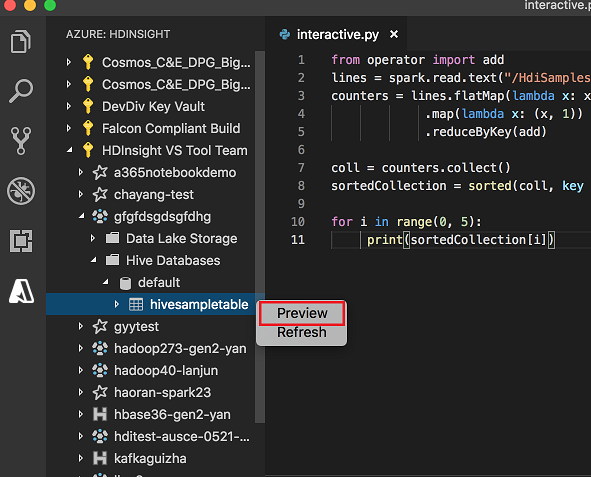
Task: Click key icon beside HDInsight VS Tool Team
Action: [88, 150]
